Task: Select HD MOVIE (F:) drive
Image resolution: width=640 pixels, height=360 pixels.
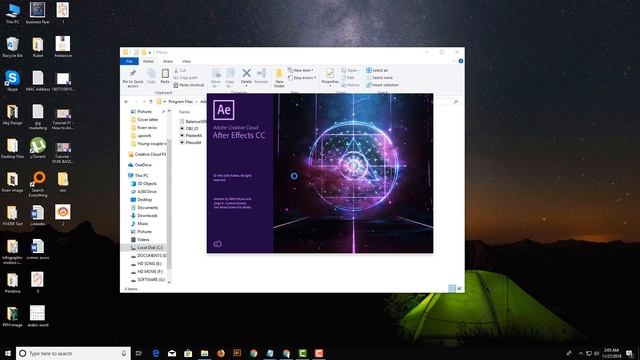Action: [x=147, y=271]
